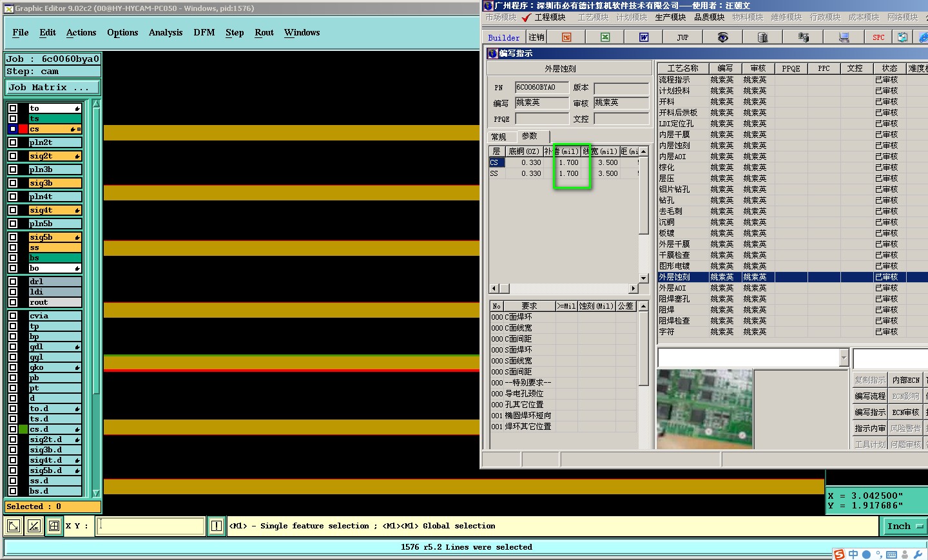
Task: Open the Actions menu
Action: (81, 32)
